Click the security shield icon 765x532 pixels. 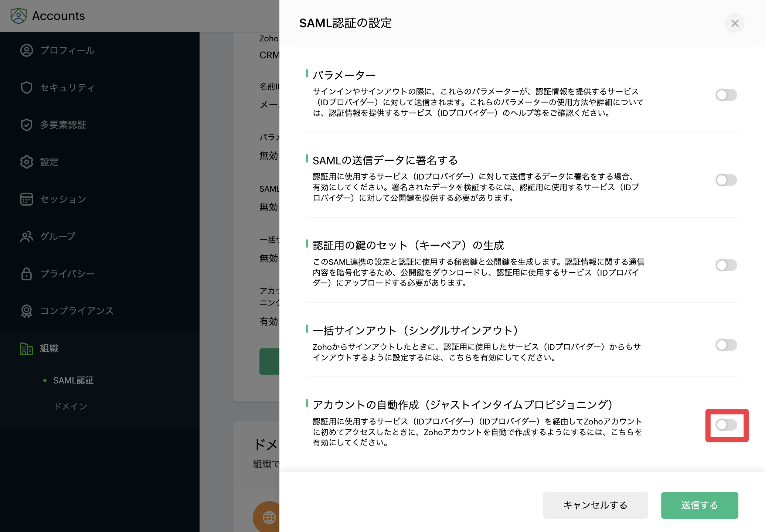point(27,88)
